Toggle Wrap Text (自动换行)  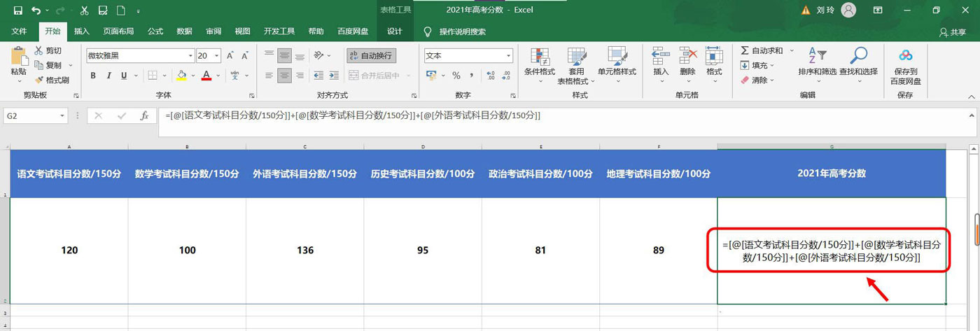[371, 55]
